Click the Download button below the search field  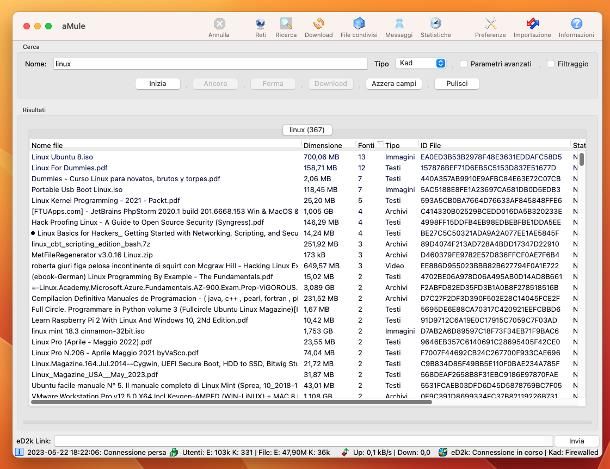coord(331,84)
